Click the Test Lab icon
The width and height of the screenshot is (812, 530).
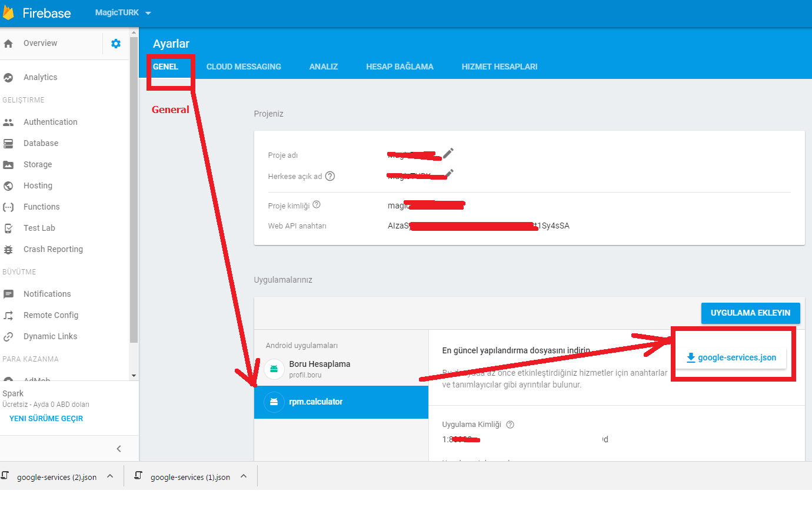pos(8,228)
